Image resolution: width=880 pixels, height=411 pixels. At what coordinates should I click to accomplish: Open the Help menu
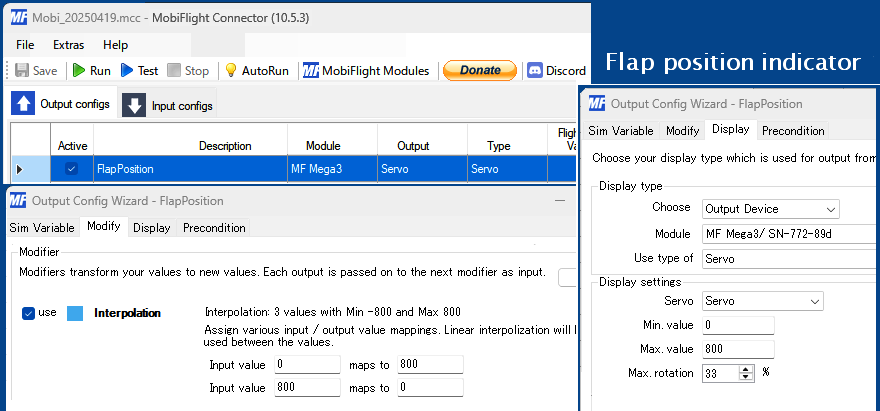(115, 45)
